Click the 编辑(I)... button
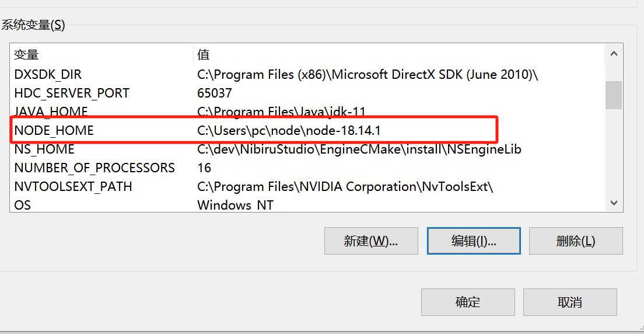The width and height of the screenshot is (644, 334). 473,241
